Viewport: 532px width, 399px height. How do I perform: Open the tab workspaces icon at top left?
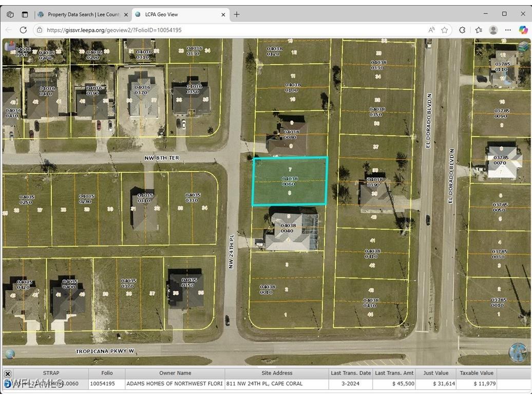pos(10,14)
